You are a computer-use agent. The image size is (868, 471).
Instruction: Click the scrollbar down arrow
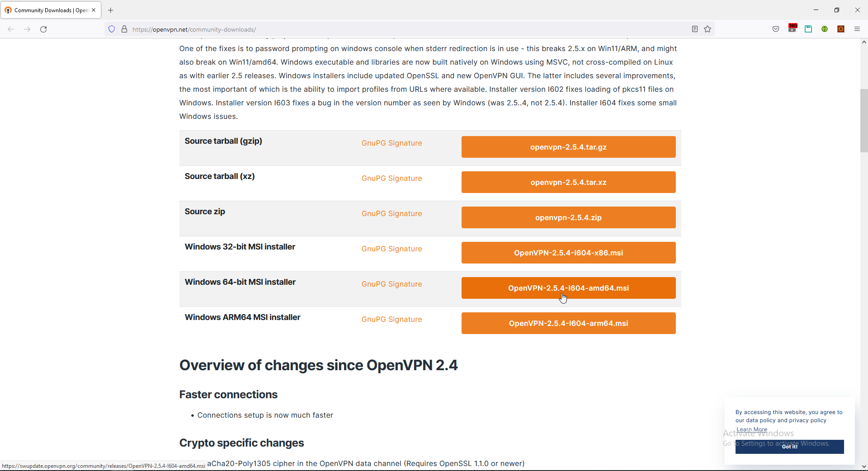coord(864,466)
